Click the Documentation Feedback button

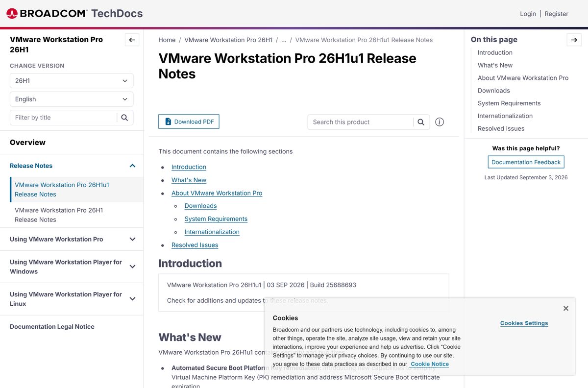coord(526,162)
